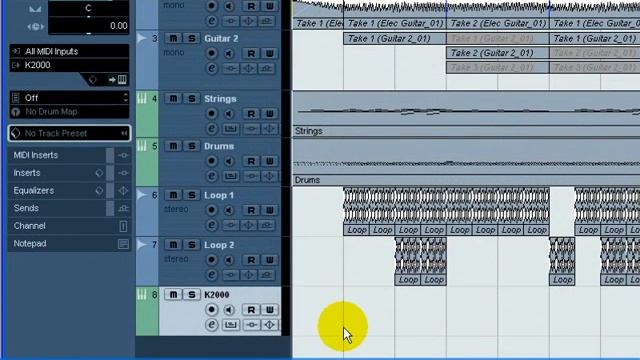
Task: Enable write automation on K2000 track
Action: pos(269,309)
